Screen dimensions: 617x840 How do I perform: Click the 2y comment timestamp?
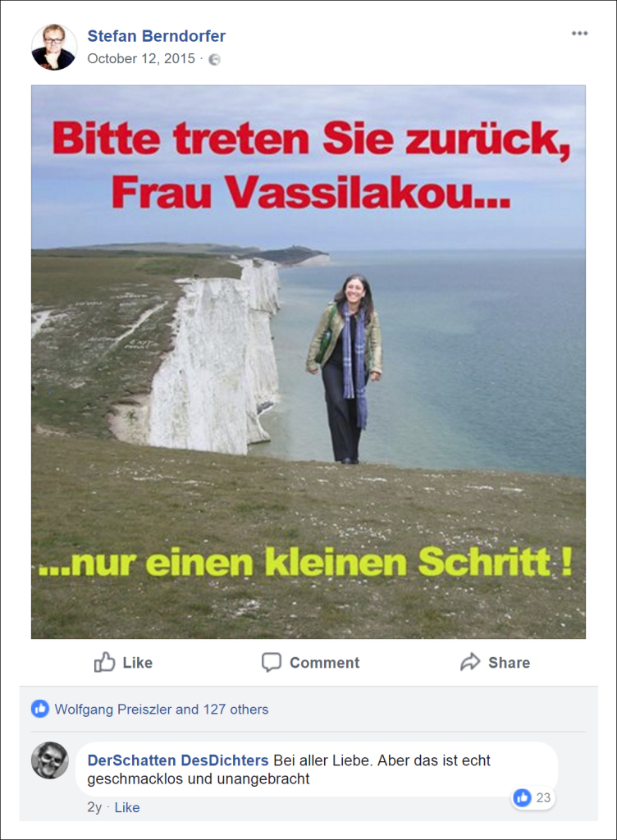[94, 807]
